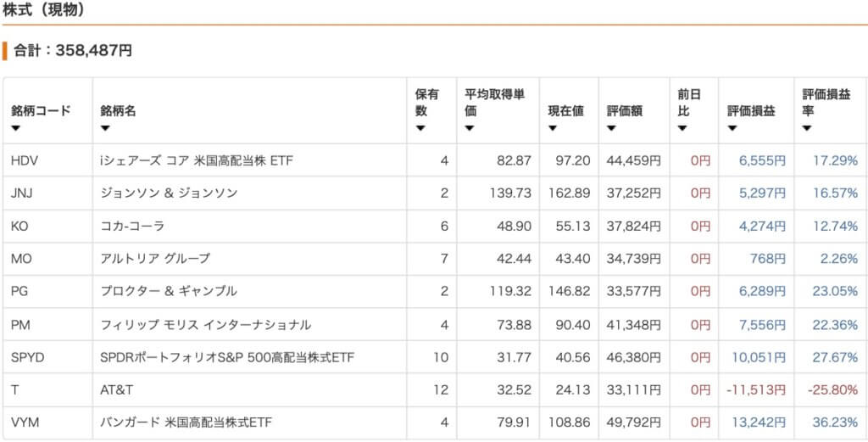Screen dimensions: 868x442
Task: Click AT&T's -25.80% loss rate value
Action: click(832, 390)
